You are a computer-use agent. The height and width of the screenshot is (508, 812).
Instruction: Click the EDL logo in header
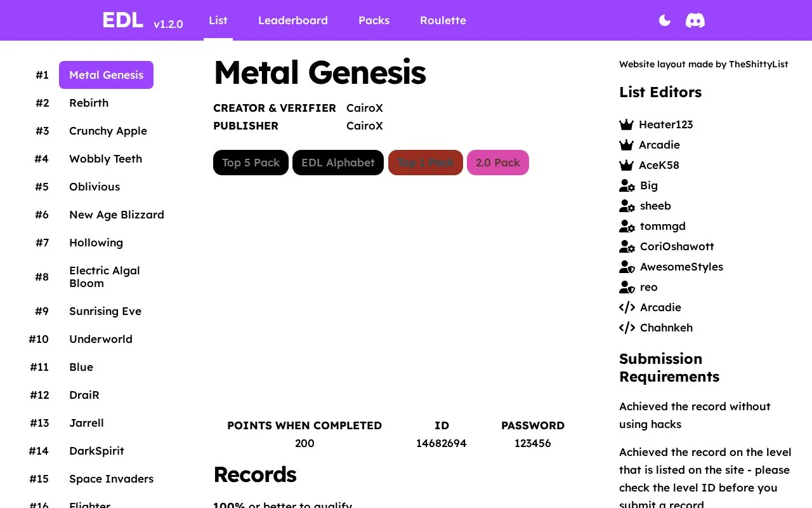pos(123,20)
